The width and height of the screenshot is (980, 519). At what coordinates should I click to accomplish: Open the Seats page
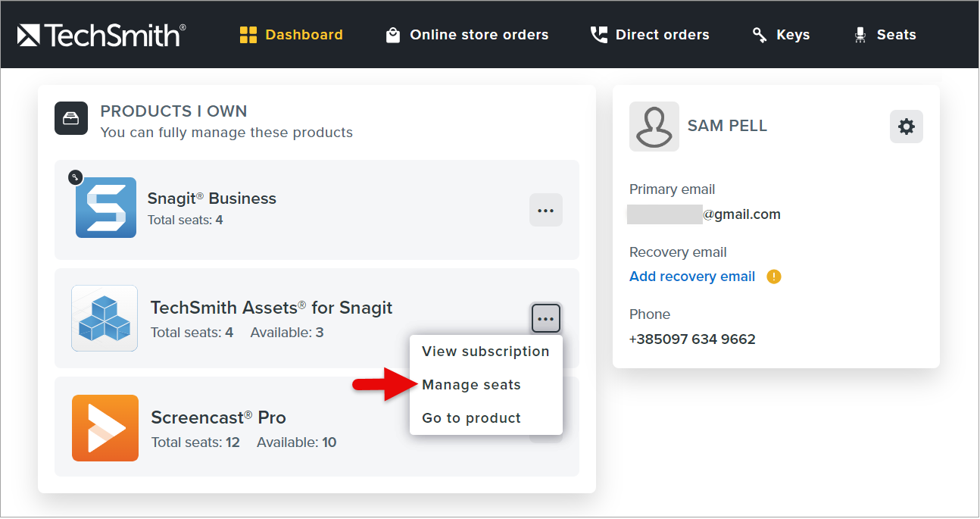tap(885, 35)
